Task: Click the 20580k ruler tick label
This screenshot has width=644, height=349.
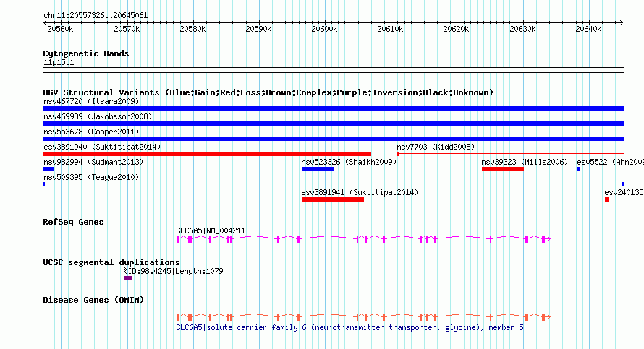Action: pyautogui.click(x=192, y=29)
